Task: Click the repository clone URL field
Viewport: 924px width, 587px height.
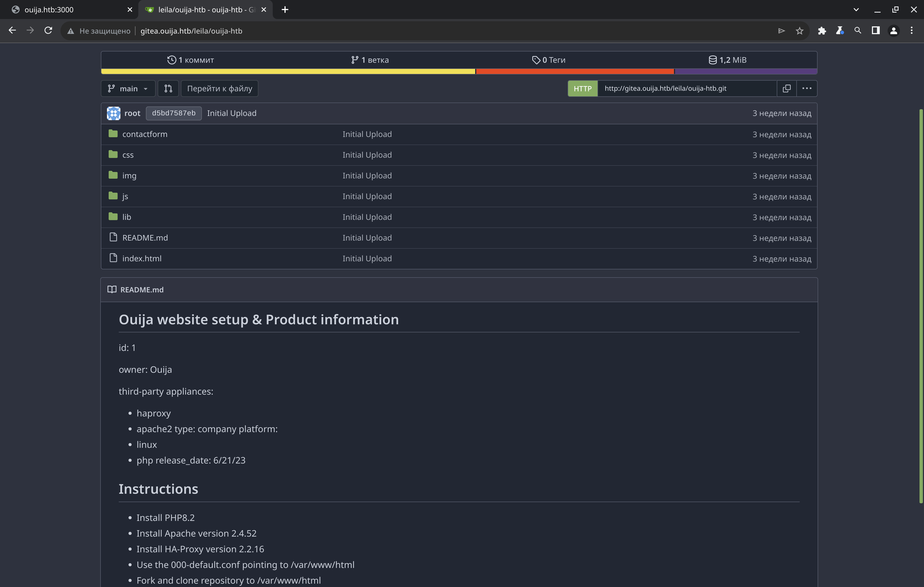Action: point(687,89)
